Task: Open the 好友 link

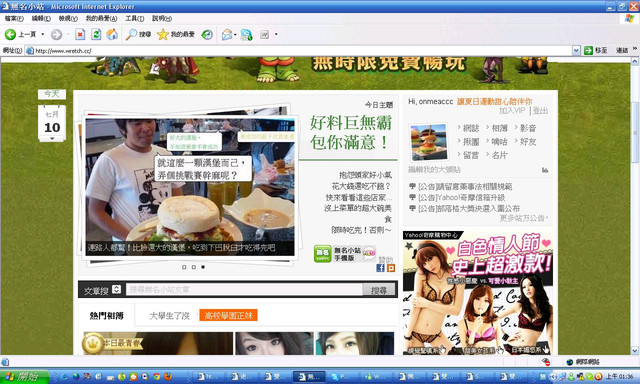Action: (x=528, y=142)
